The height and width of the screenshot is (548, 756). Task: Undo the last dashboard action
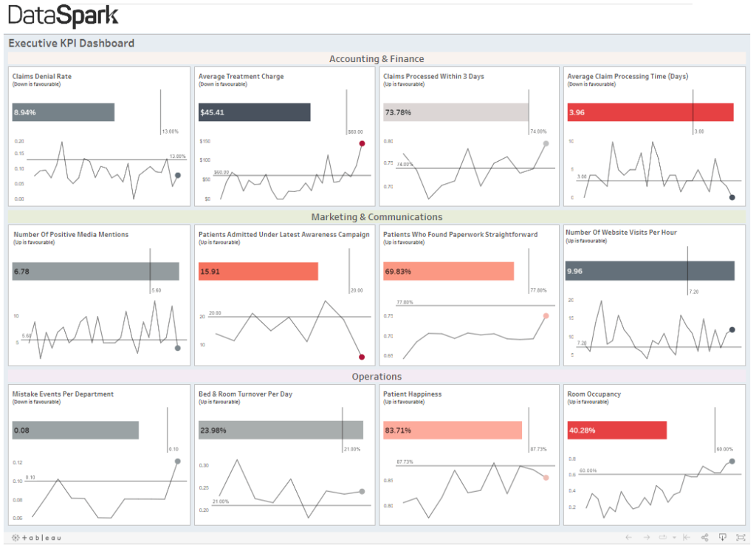click(628, 537)
